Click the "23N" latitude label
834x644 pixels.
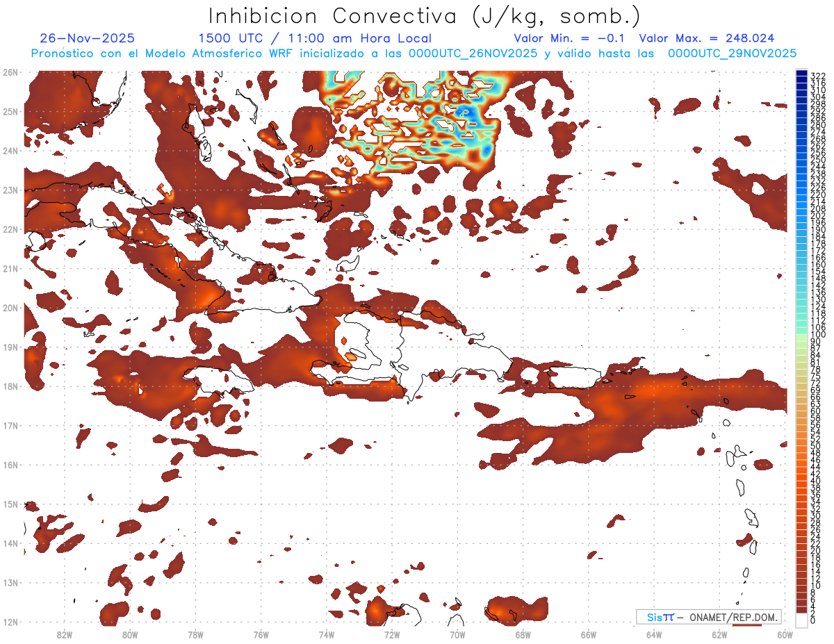coord(10,190)
